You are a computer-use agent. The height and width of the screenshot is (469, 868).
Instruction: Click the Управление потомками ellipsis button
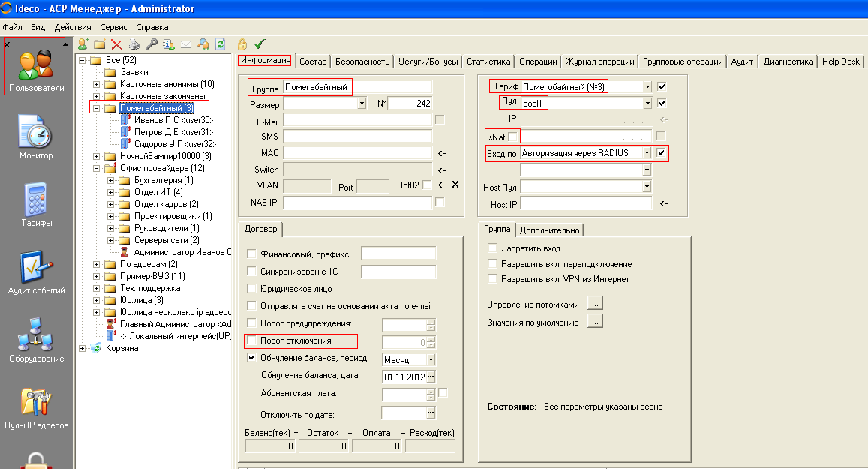[594, 305]
